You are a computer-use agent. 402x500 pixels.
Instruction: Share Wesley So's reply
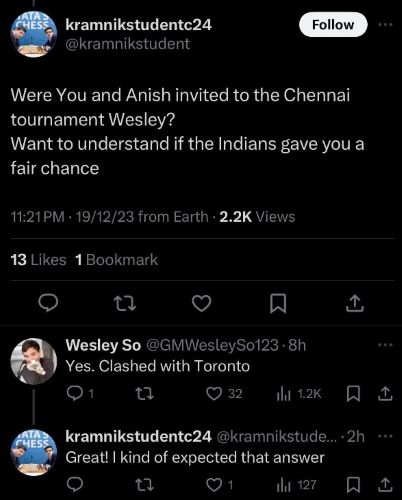pyautogui.click(x=385, y=394)
